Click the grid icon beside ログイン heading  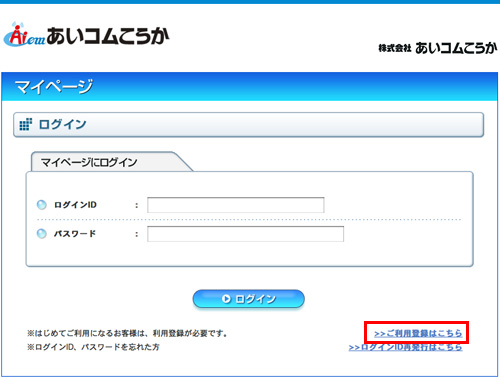(25, 124)
